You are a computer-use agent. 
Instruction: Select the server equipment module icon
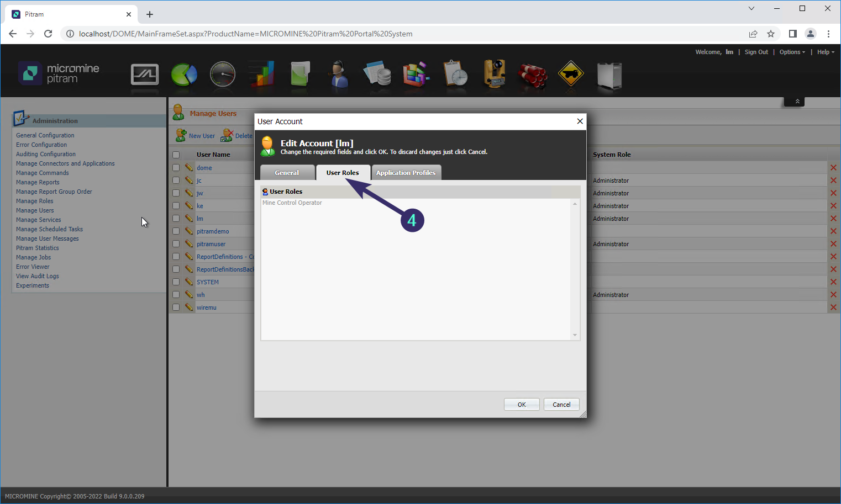[x=609, y=74]
